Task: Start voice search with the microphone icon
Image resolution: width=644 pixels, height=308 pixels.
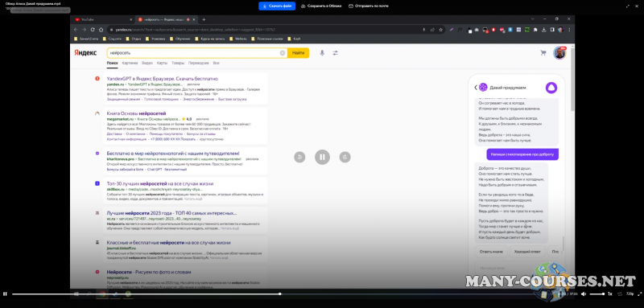Action: [x=322, y=53]
